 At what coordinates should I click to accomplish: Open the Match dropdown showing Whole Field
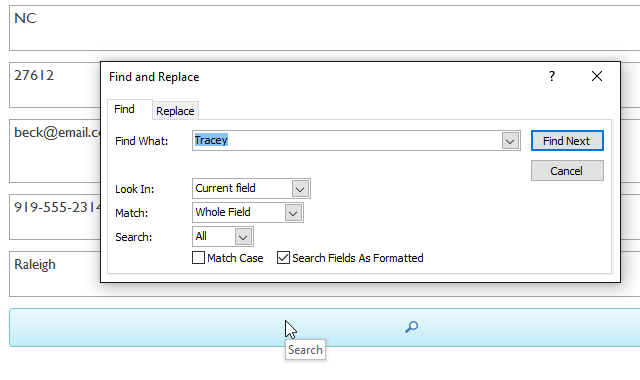[x=293, y=213]
